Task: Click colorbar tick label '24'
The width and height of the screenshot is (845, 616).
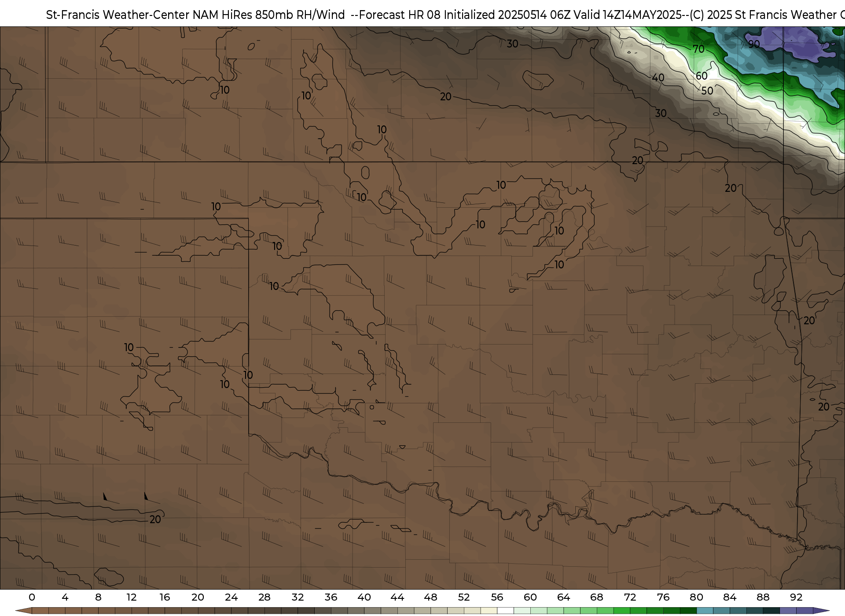Action: tap(231, 597)
